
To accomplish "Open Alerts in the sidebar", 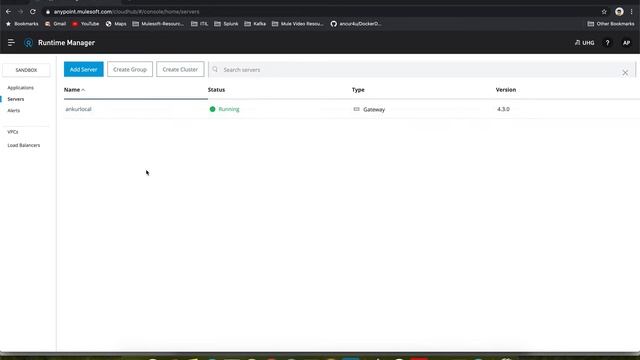I will [13, 111].
